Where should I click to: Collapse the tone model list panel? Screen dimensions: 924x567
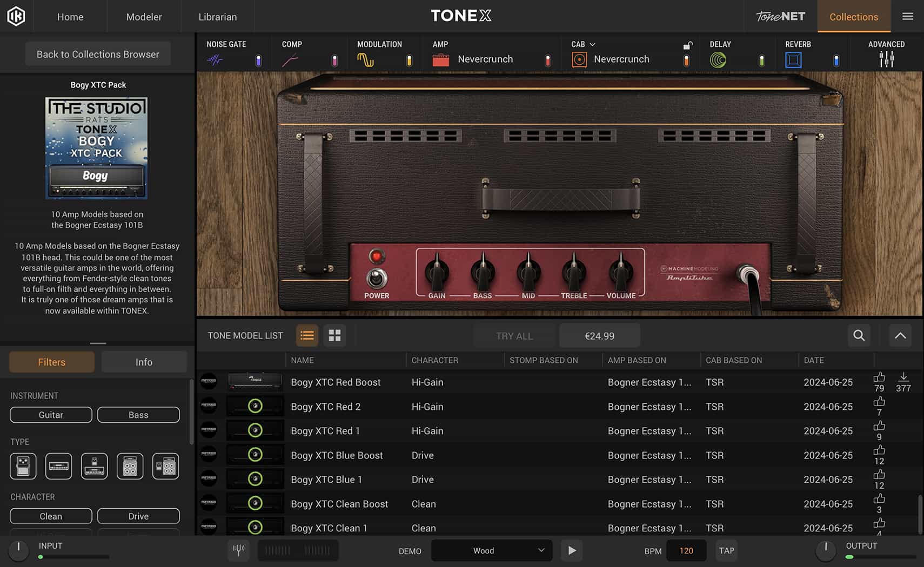(x=900, y=335)
